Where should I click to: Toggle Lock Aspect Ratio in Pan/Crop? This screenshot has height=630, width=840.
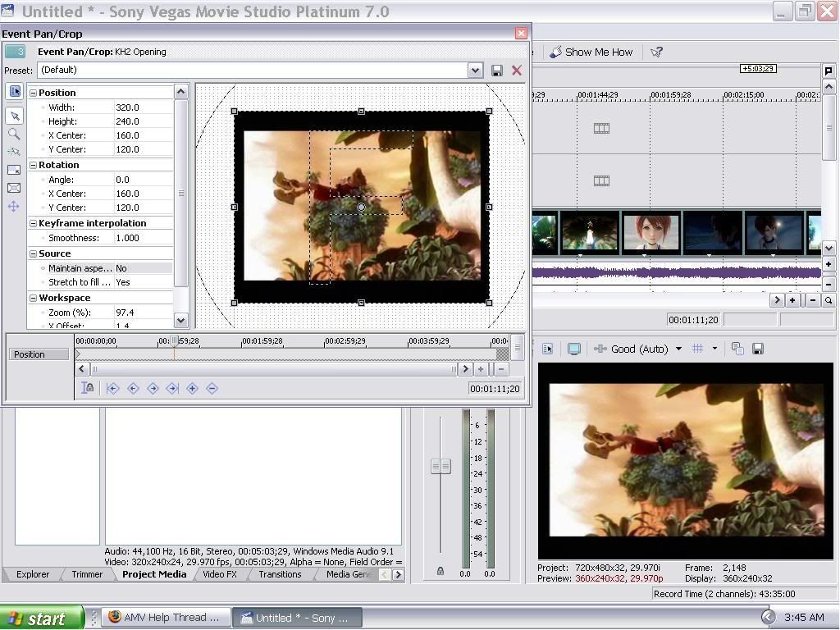pos(15,170)
